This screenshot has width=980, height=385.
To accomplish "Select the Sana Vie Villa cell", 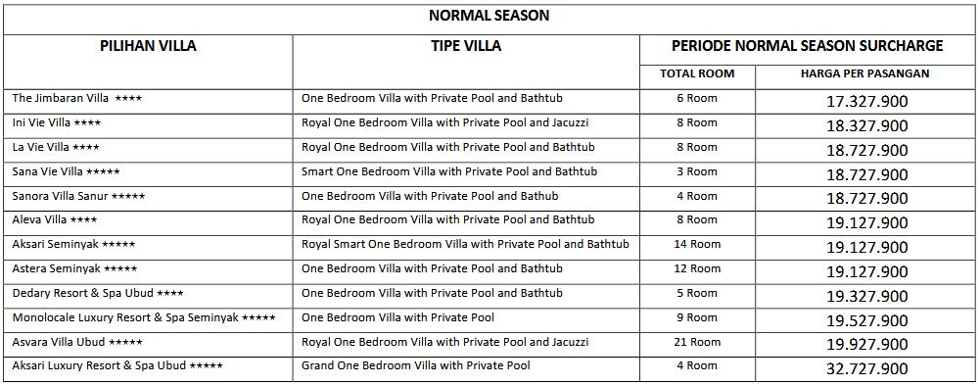I will click(148, 174).
